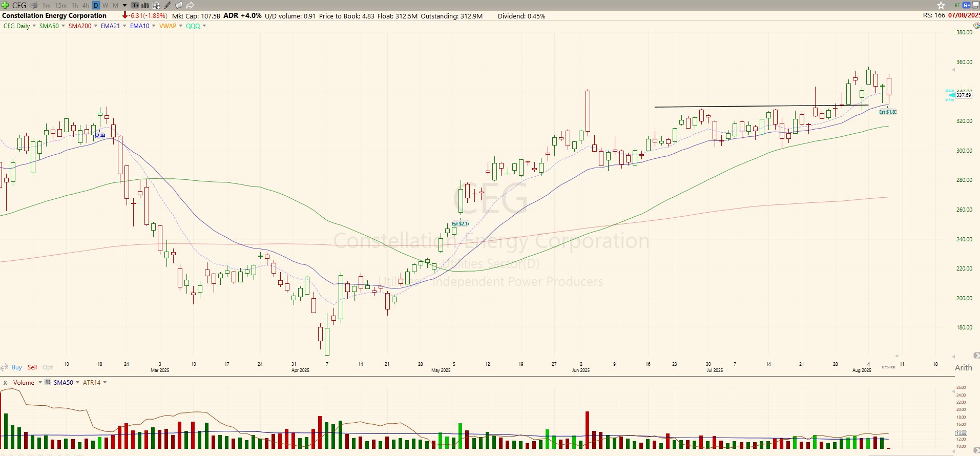Click the CEG ticker symbol field

tap(19, 5)
